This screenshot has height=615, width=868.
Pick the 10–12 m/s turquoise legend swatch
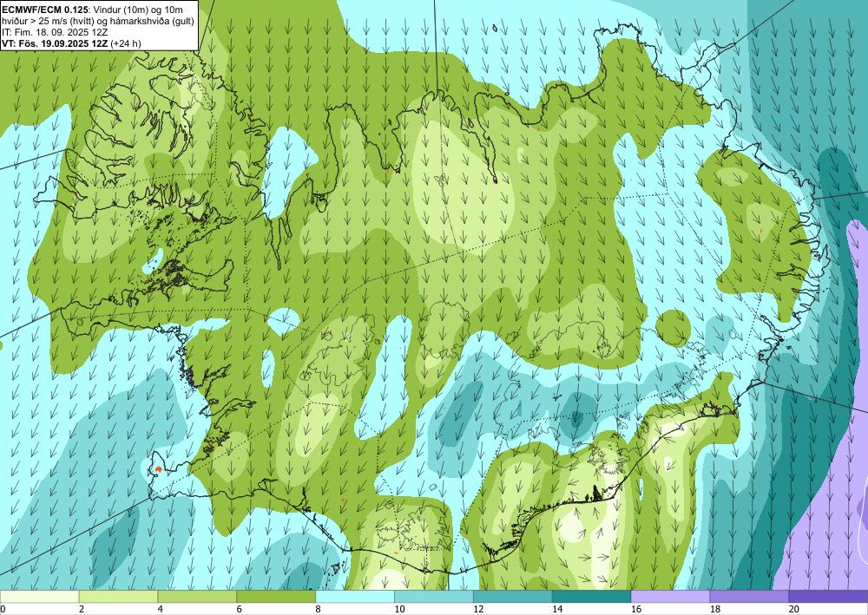point(434,597)
